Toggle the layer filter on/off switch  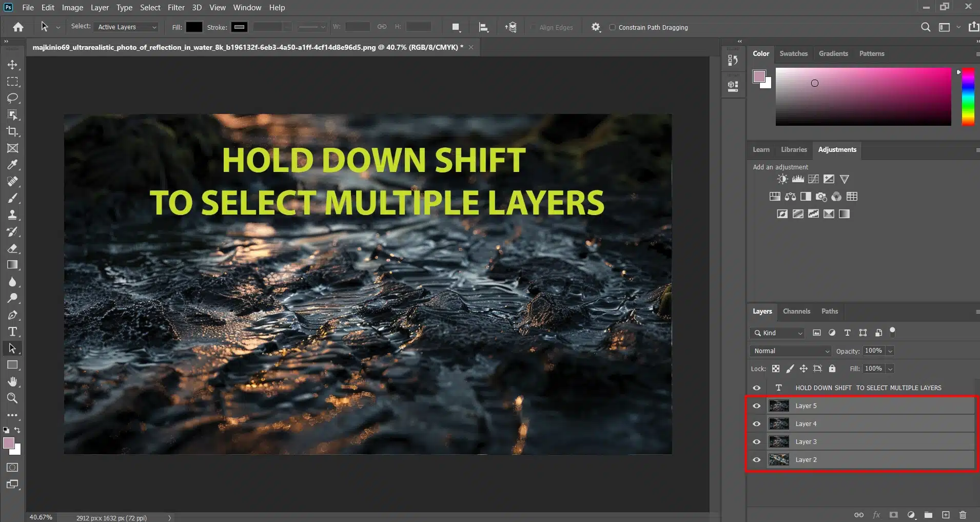pos(892,332)
